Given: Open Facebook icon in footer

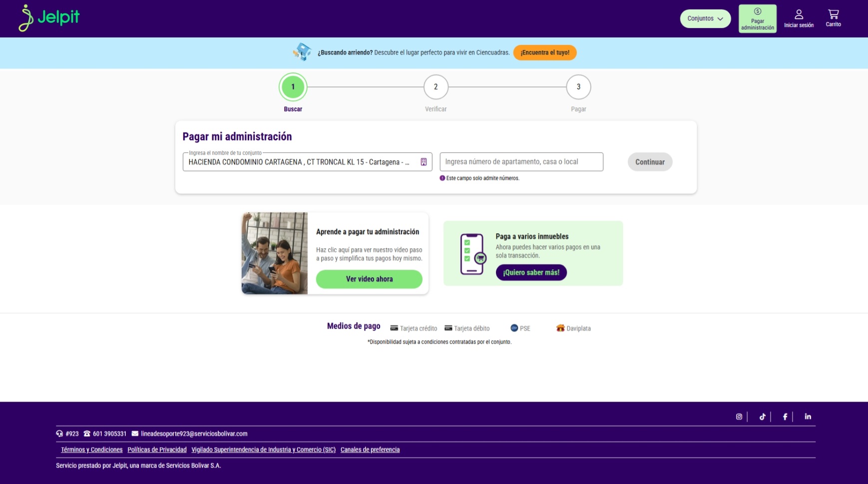Looking at the screenshot, I should (785, 417).
